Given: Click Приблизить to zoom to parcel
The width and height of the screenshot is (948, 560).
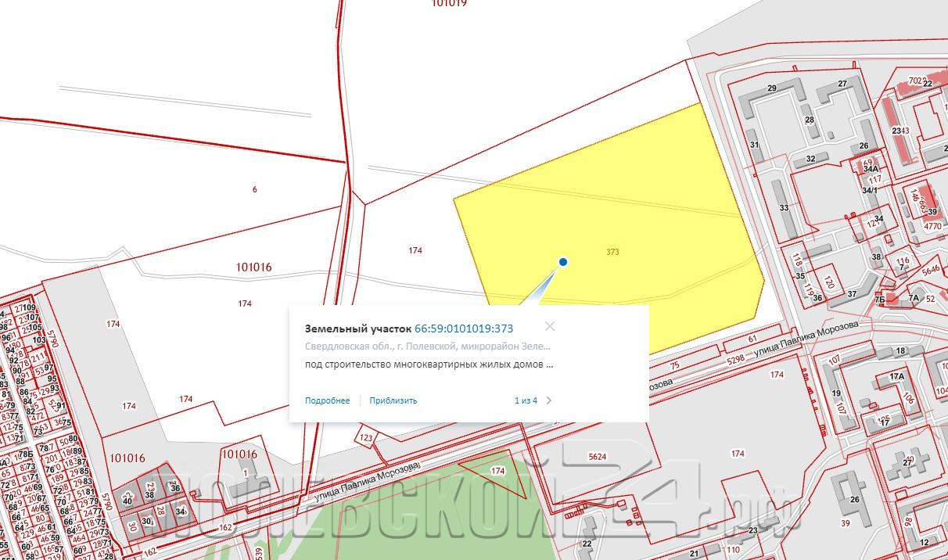Looking at the screenshot, I should (393, 400).
